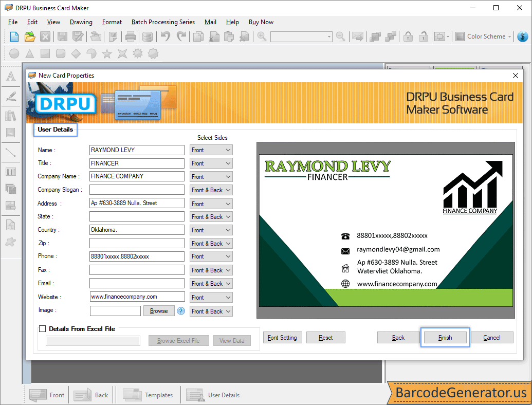Screen dimensions: 532x405
Task: Open Select Sides dropdown for Email
Action: (211, 284)
